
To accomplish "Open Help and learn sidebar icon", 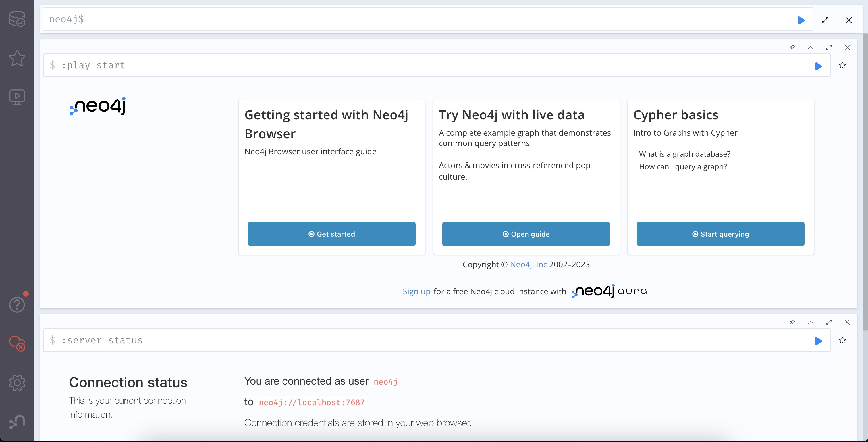I will 17,304.
